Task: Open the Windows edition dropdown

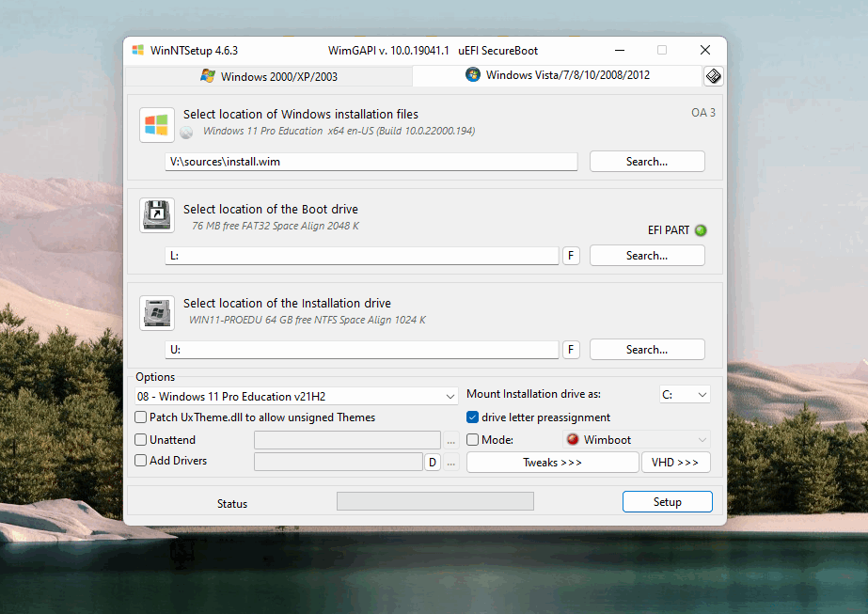Action: (296, 397)
